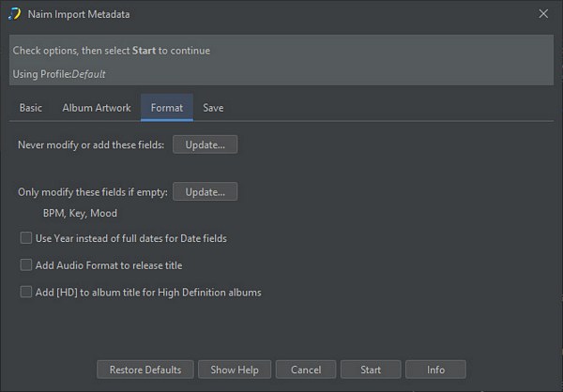Screen dimensions: 563x392
Task: Click the Restore Defaults button
Action: pos(145,369)
